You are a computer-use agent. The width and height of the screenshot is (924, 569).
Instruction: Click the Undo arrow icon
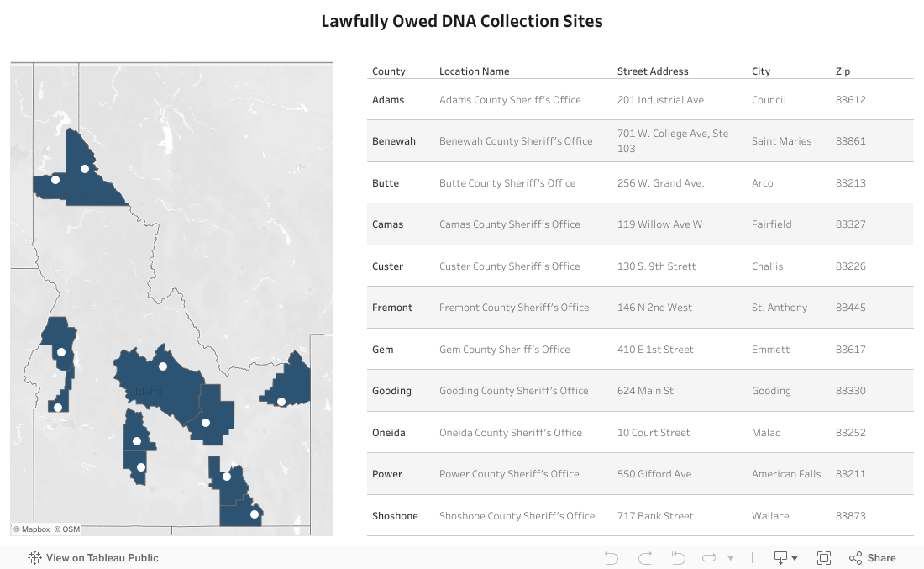(x=612, y=558)
